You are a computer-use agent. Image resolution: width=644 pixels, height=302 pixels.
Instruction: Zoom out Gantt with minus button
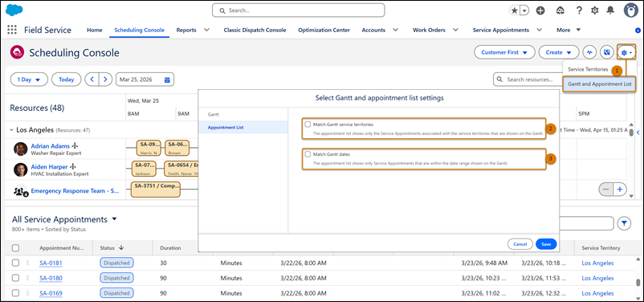click(x=605, y=190)
